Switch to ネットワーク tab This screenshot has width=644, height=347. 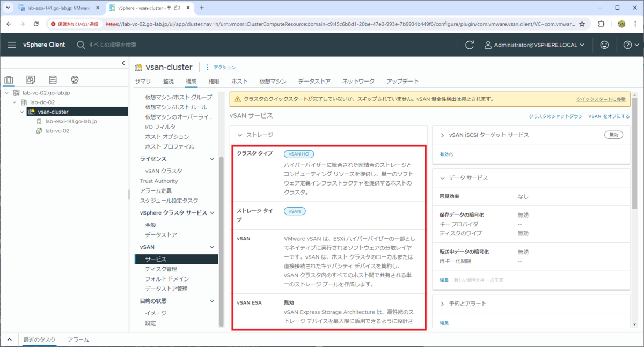358,81
